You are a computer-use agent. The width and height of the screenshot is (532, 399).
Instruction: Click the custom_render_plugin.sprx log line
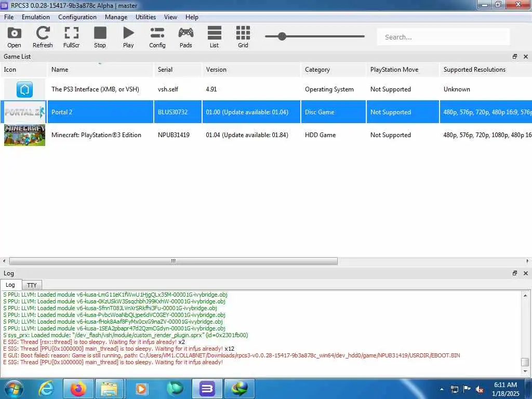click(126, 335)
